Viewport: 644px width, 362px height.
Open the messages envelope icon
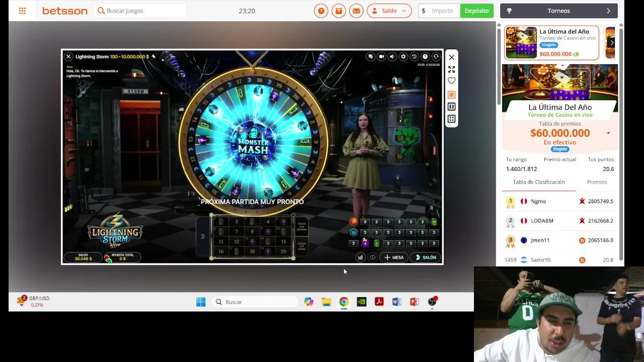(x=356, y=11)
